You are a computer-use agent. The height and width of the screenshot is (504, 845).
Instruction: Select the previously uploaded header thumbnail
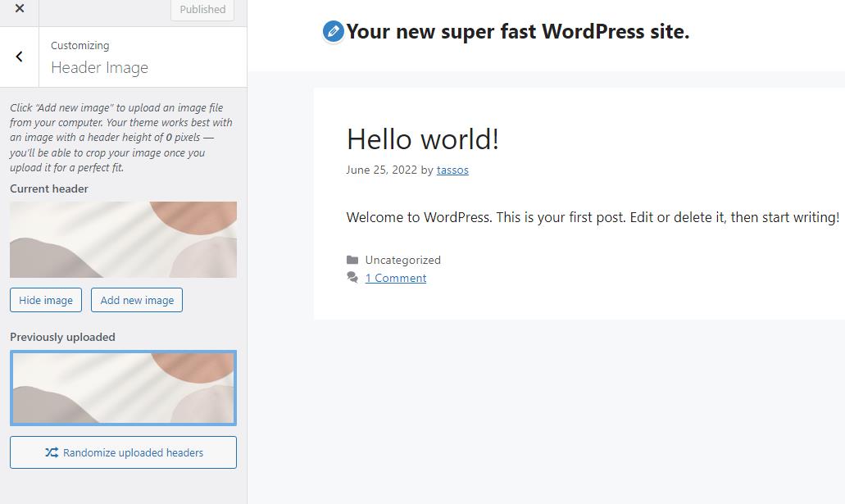(x=123, y=388)
